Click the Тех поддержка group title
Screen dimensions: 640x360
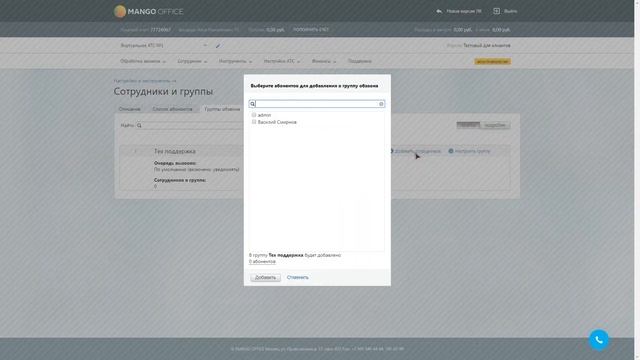175,151
